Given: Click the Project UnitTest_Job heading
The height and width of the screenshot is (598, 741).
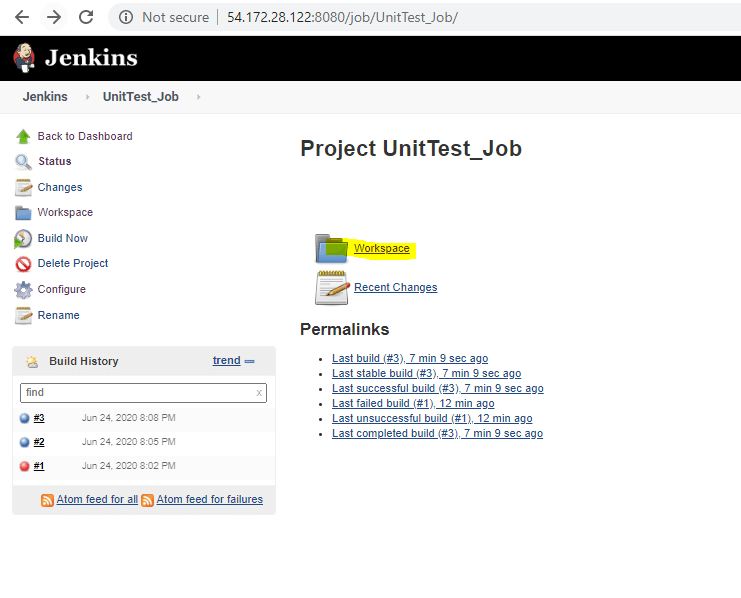Looking at the screenshot, I should 411,149.
